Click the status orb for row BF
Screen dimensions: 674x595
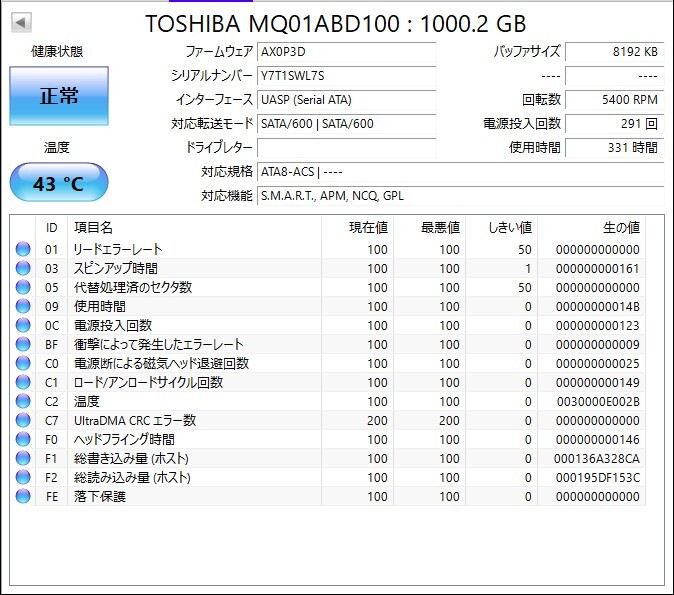[x=23, y=344]
